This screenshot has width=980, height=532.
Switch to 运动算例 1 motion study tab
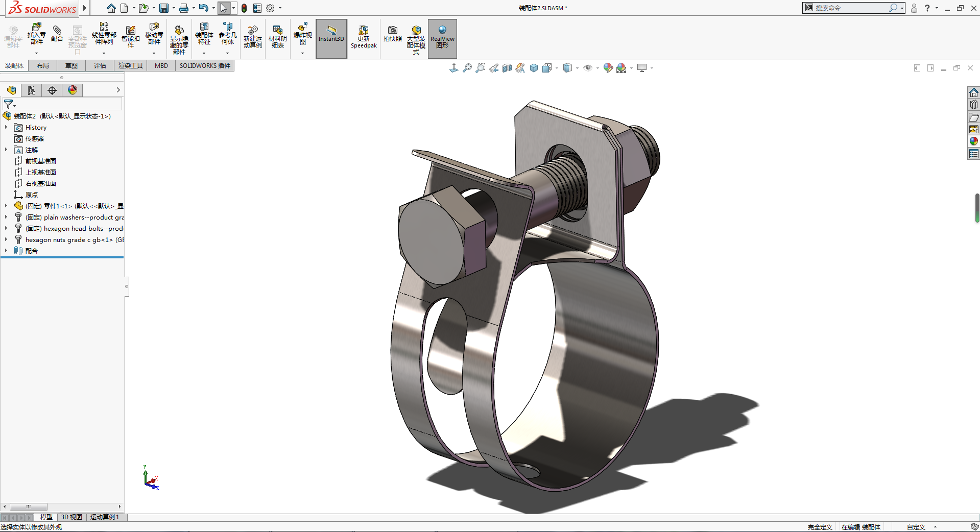pos(105,517)
